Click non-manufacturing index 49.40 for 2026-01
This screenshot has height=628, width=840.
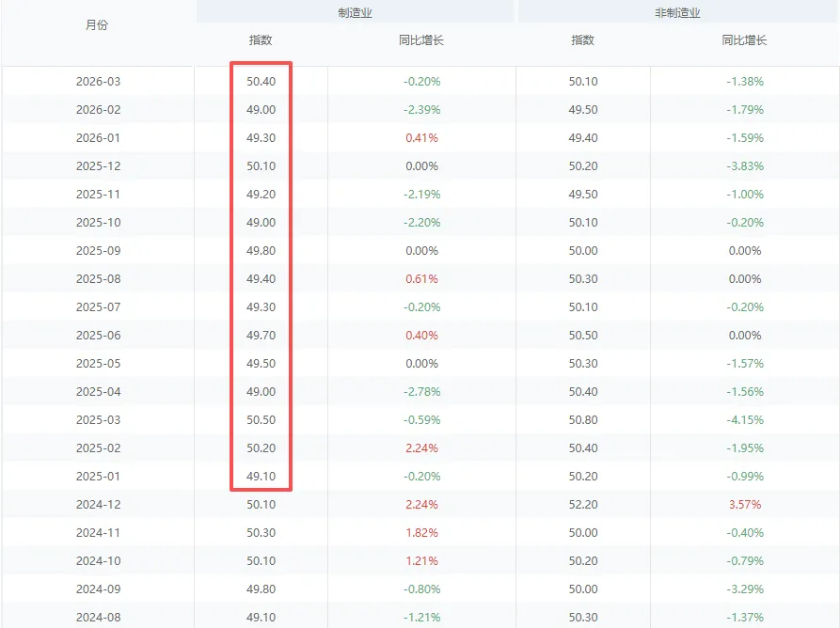pyautogui.click(x=583, y=138)
